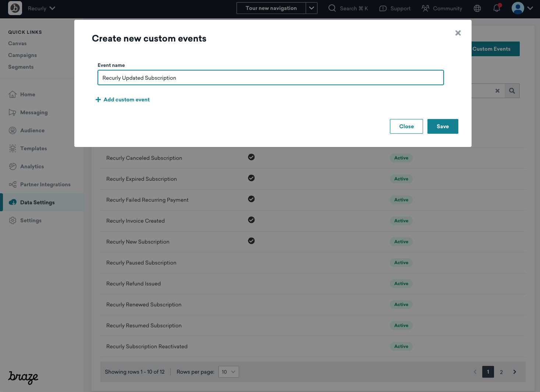Click the Audience sidebar icon
Screen dimensions: 540x392
13,130
